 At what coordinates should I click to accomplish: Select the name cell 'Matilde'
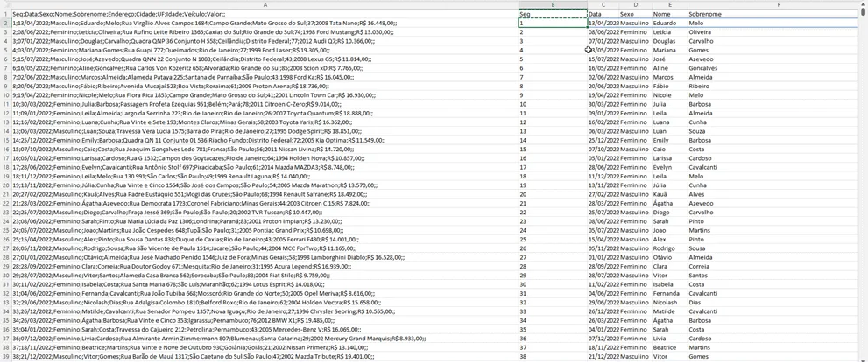click(x=669, y=311)
